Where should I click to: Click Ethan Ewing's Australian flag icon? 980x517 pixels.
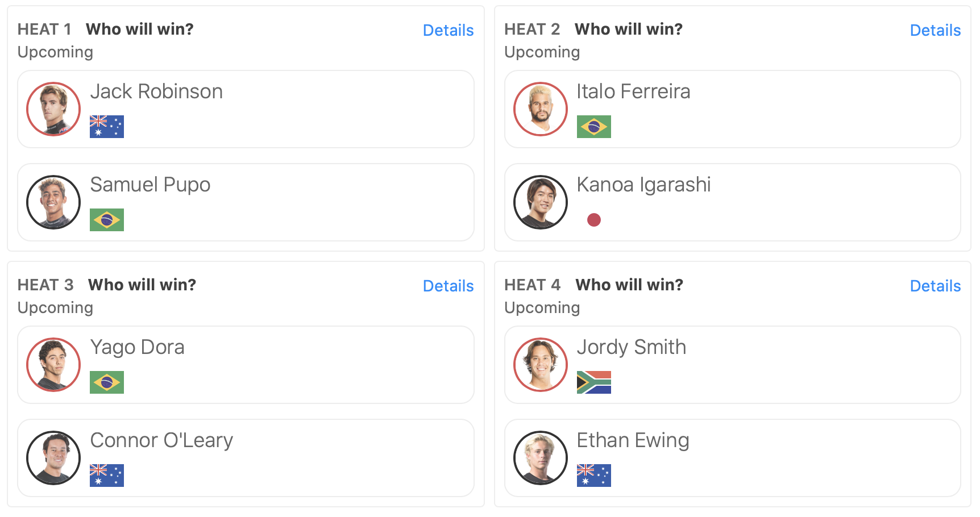point(593,476)
